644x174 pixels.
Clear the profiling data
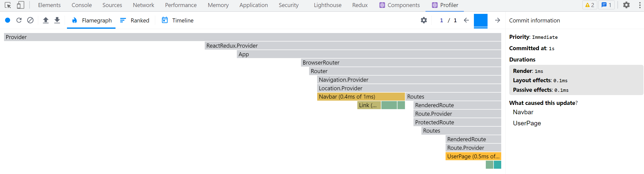30,20
